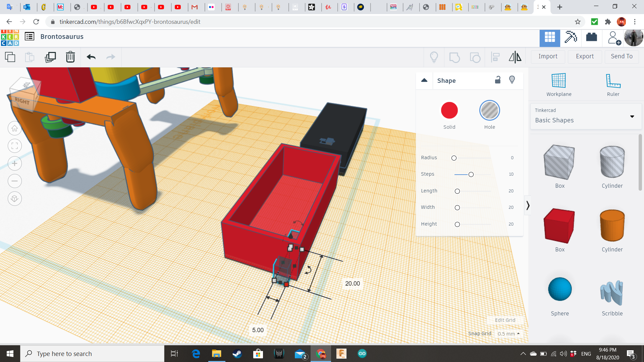Select the Ruler tool

[x=613, y=85]
